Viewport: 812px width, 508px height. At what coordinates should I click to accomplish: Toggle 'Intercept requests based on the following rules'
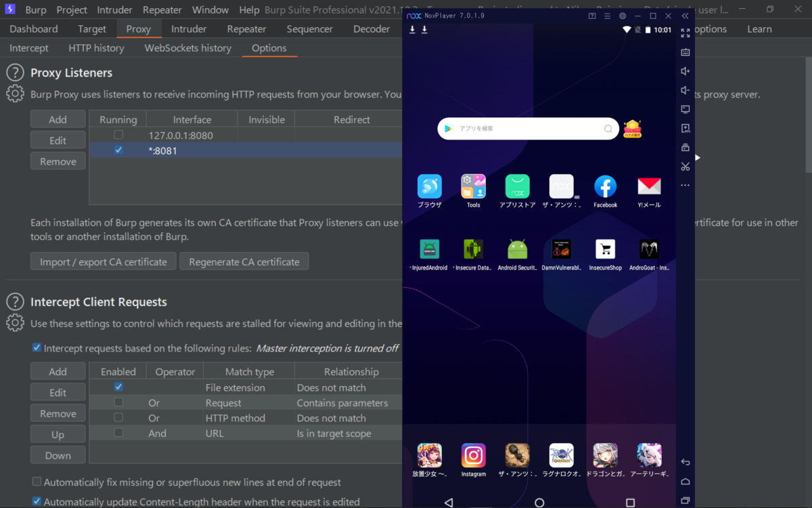(x=37, y=348)
